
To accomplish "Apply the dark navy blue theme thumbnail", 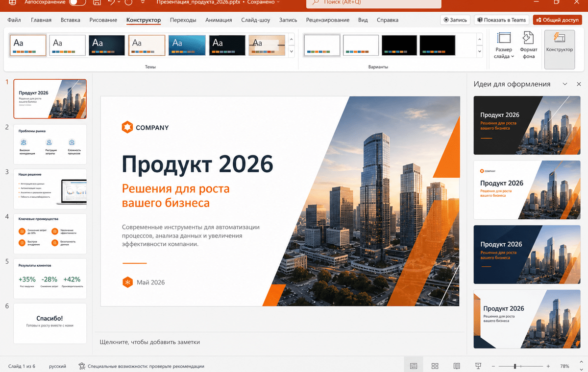I will (107, 45).
